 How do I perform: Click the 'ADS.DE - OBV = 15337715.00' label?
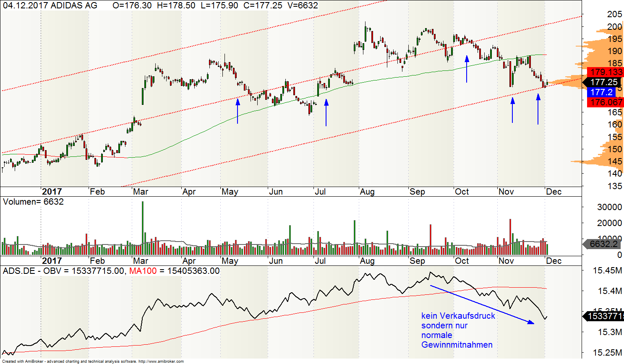[63, 271]
